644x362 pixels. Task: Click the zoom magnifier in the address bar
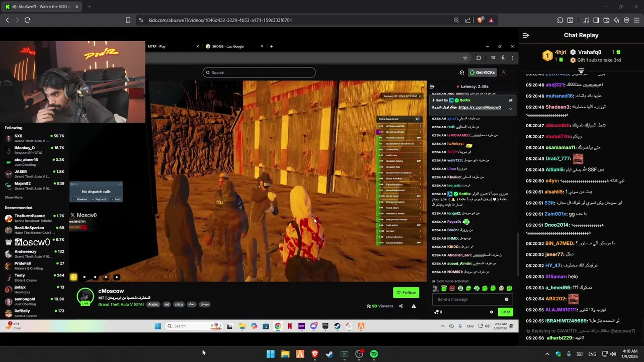(x=456, y=20)
